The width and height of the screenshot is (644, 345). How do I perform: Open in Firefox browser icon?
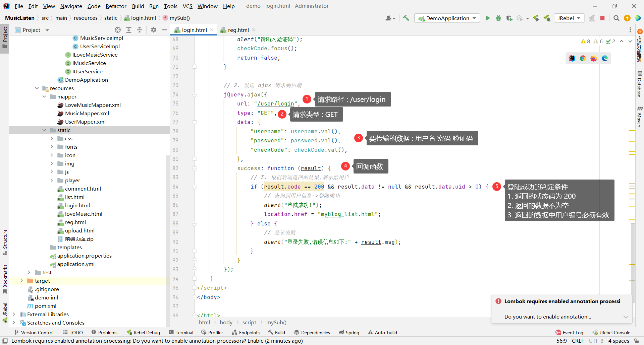tap(594, 58)
